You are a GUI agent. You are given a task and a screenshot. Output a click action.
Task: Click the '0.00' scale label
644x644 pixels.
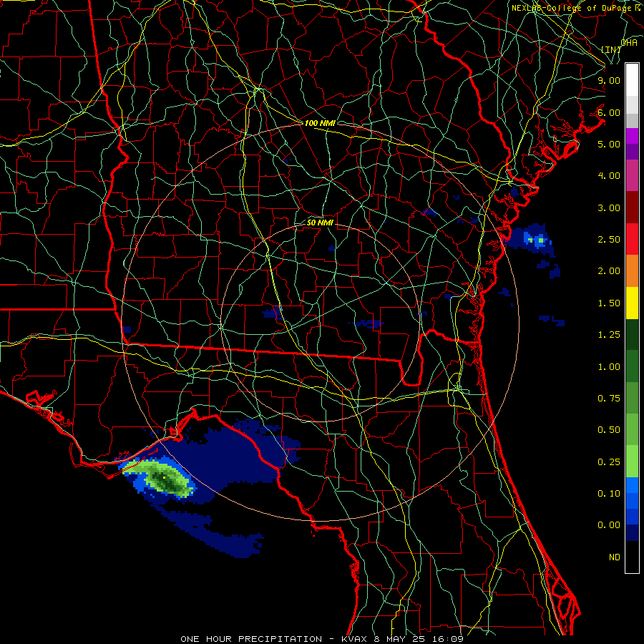pos(609,525)
